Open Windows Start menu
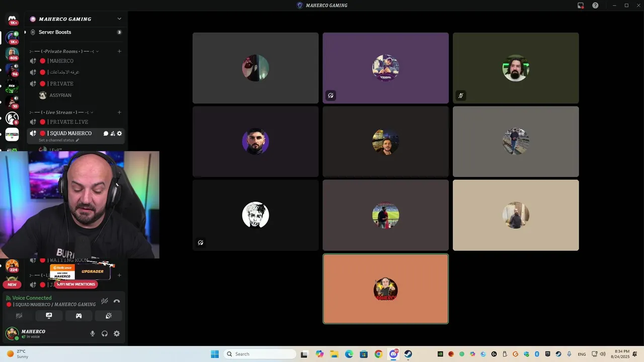 (x=215, y=354)
